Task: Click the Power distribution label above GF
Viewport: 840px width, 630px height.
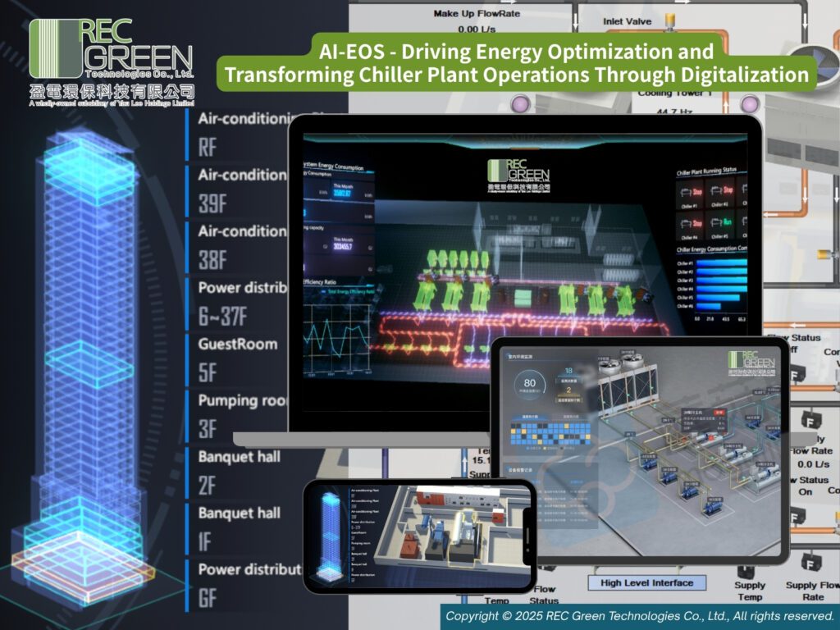Action: pos(249,569)
